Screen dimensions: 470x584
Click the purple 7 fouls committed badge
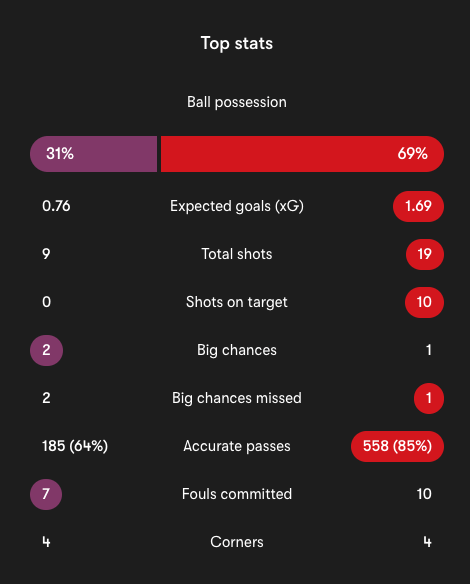46,495
